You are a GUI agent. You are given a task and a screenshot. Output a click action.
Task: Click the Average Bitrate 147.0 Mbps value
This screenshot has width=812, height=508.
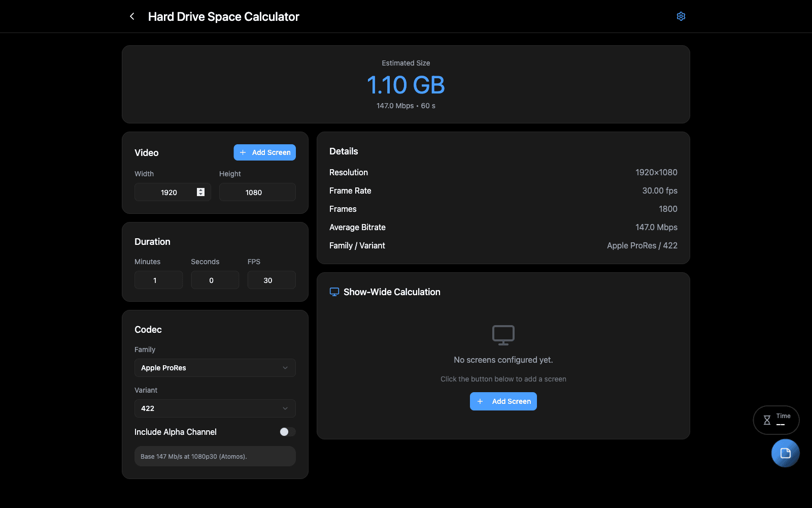pyautogui.click(x=656, y=227)
